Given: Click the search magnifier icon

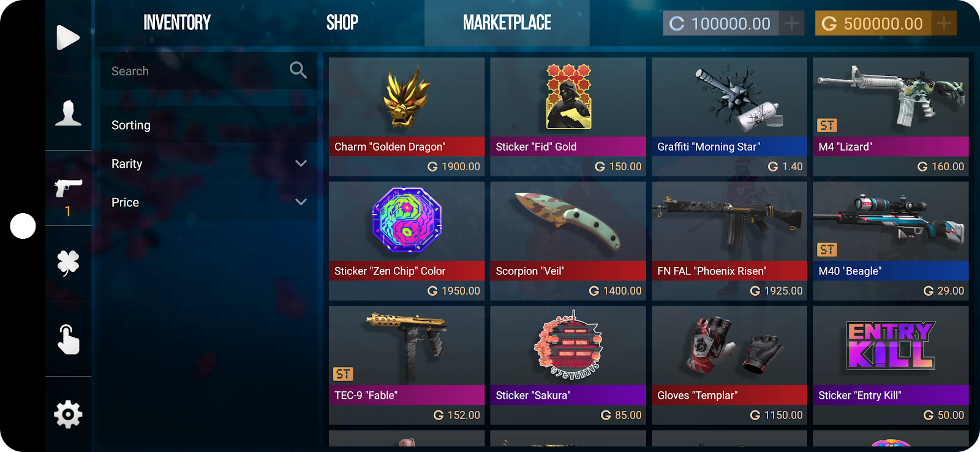Looking at the screenshot, I should [298, 70].
